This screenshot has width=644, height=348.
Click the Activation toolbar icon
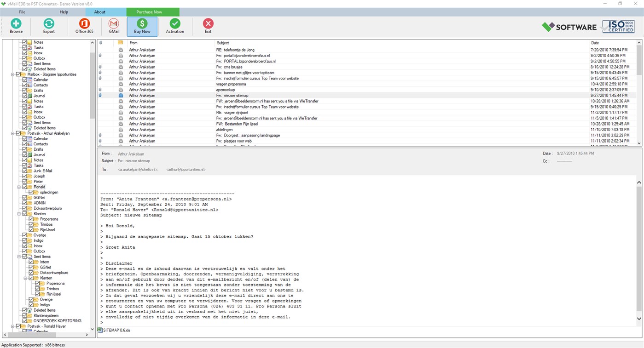(175, 26)
